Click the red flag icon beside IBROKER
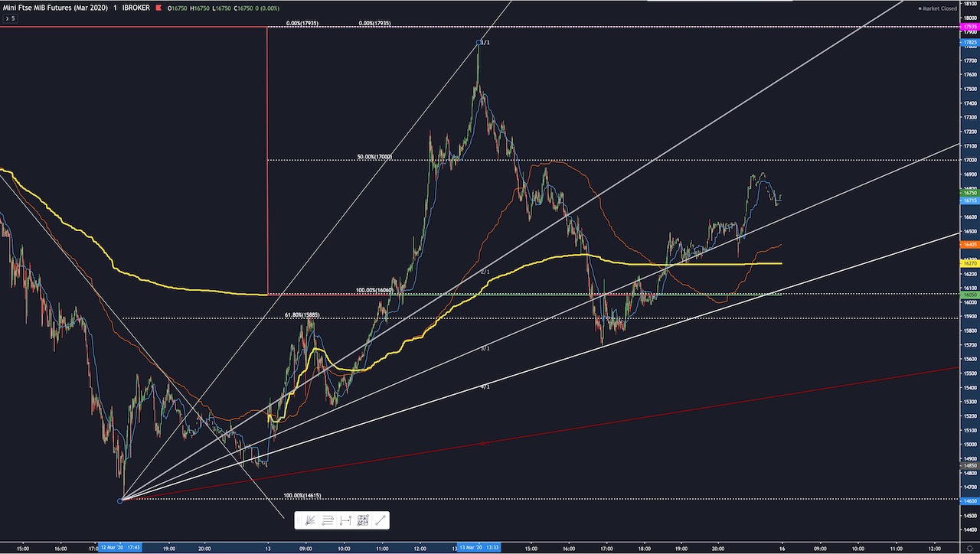 coord(158,8)
